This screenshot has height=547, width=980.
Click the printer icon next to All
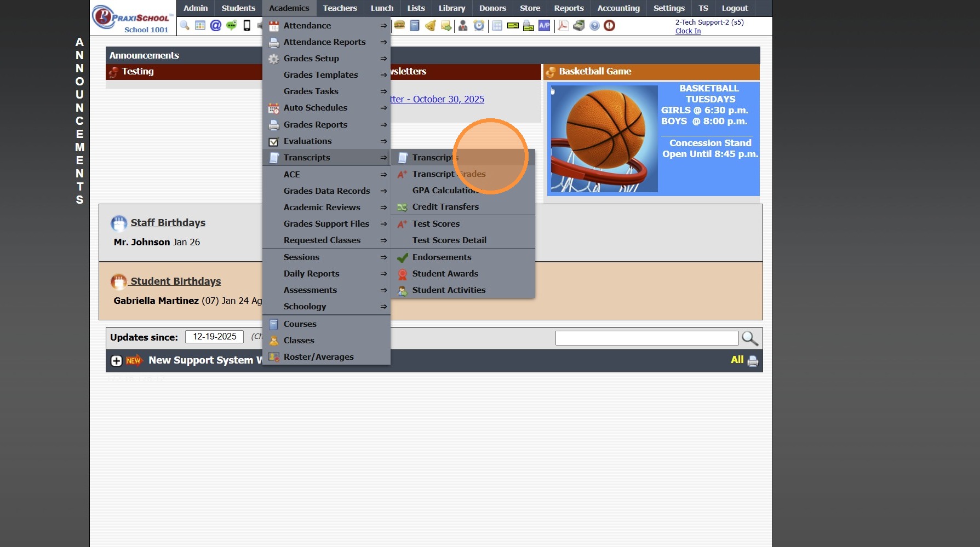click(x=753, y=361)
